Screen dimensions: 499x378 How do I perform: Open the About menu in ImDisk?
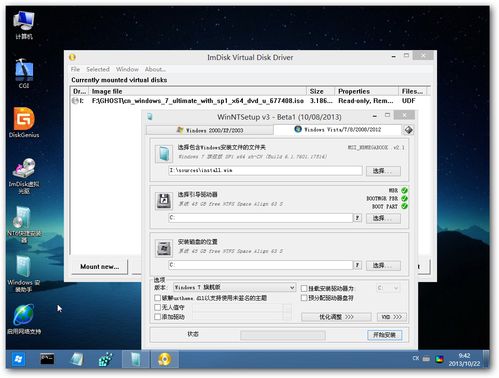point(155,69)
